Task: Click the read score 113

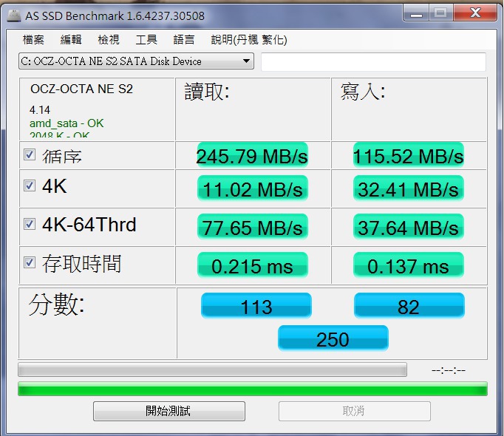Action: (x=256, y=306)
